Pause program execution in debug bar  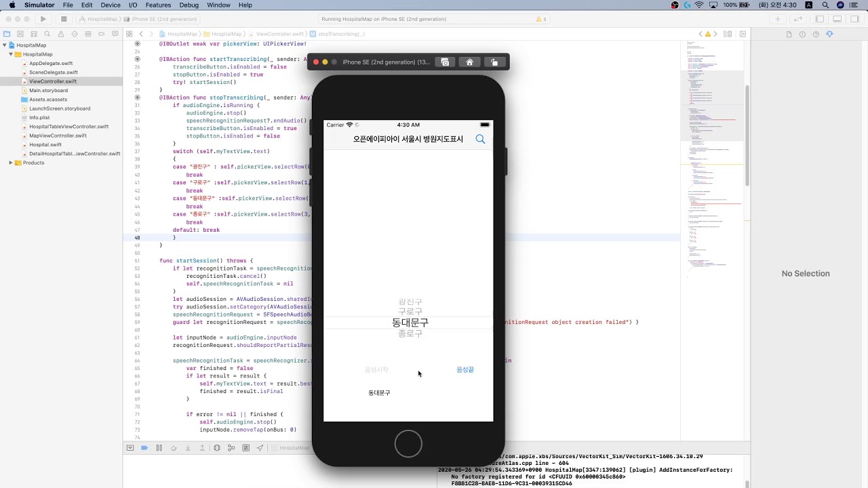click(159, 448)
